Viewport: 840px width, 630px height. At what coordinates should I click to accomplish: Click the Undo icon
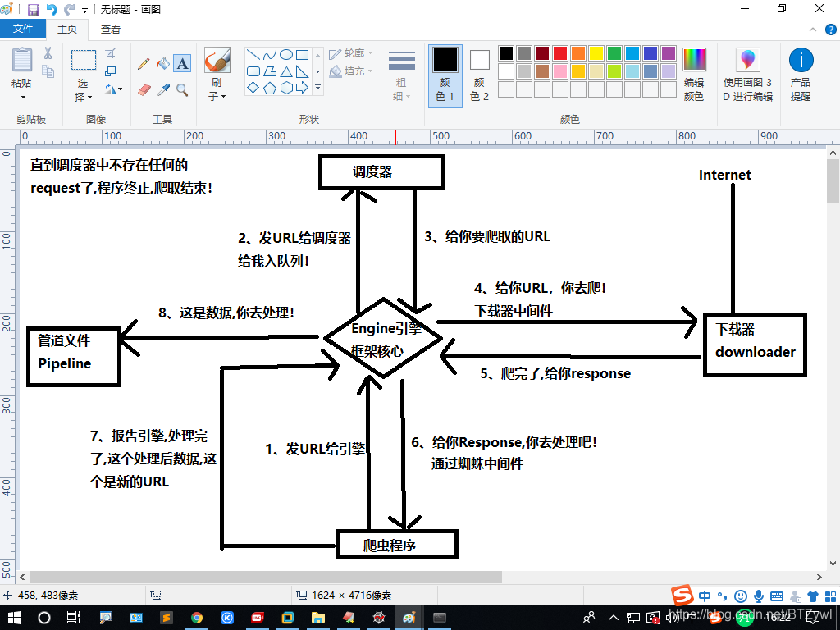tap(52, 9)
